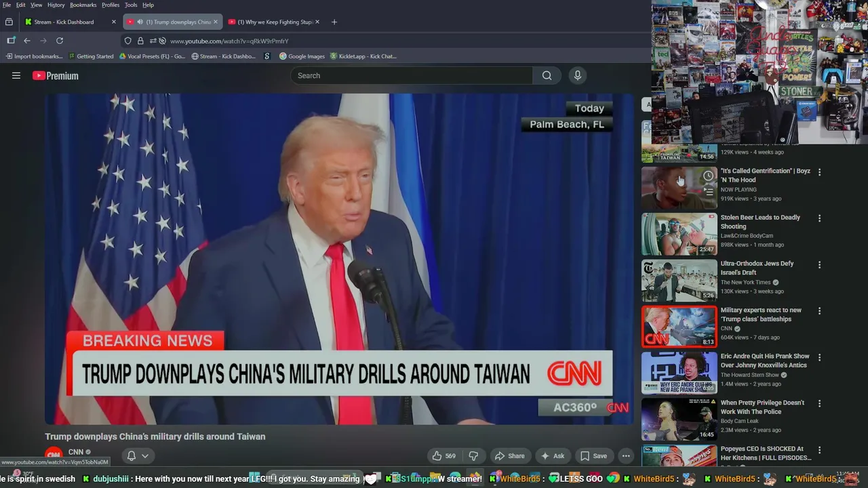The image size is (868, 488).
Task: Open options for Eric Andre prank video
Action: coord(819,357)
